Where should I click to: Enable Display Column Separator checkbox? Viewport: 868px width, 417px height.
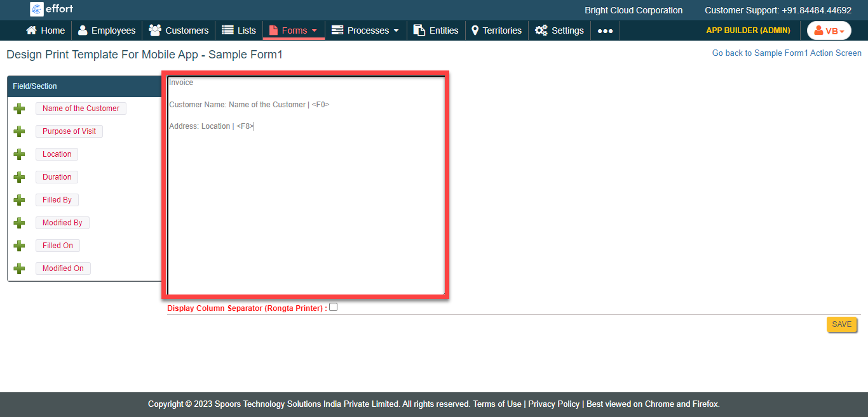334,307
